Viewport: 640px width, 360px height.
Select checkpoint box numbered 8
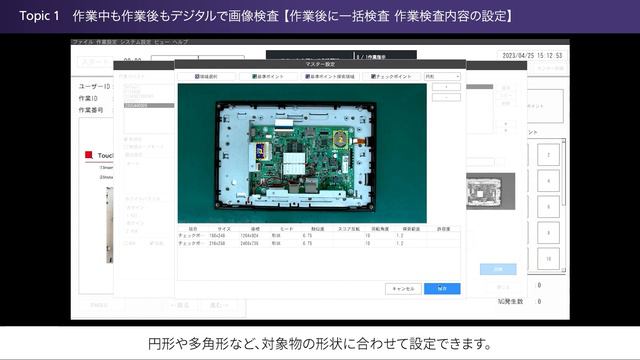click(x=548, y=233)
